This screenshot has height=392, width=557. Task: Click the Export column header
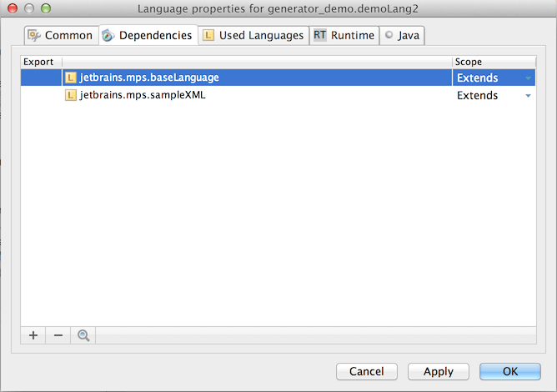tap(39, 62)
